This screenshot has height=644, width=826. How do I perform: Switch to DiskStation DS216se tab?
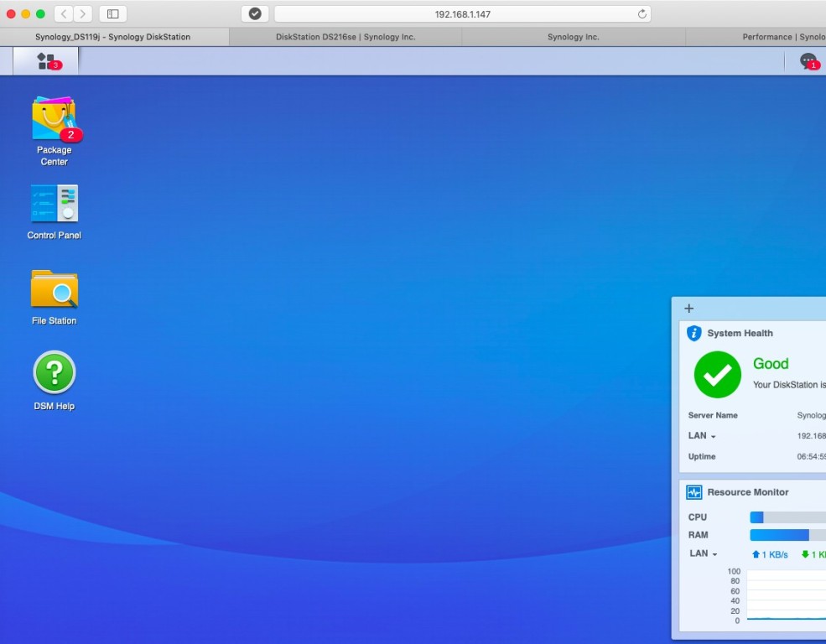click(x=345, y=37)
